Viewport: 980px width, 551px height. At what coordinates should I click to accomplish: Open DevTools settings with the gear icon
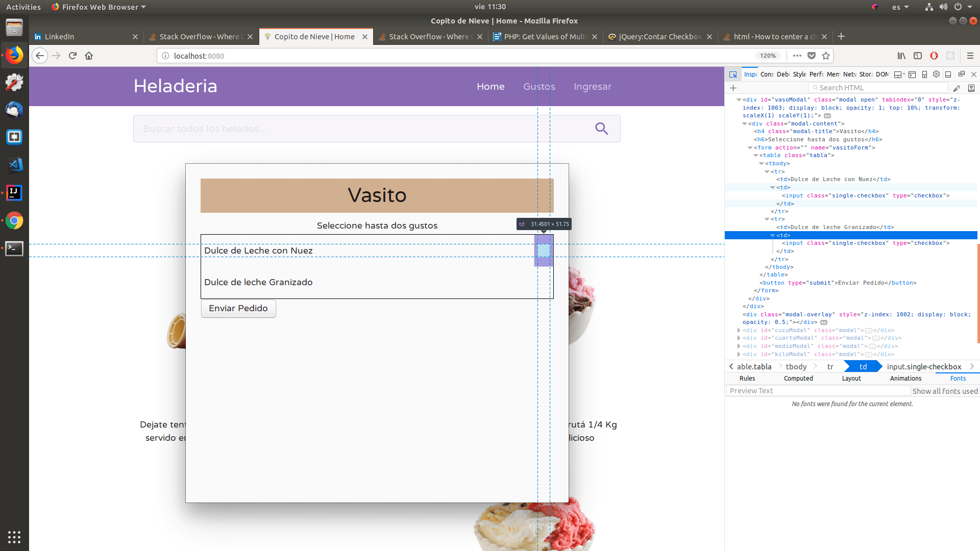(936, 74)
